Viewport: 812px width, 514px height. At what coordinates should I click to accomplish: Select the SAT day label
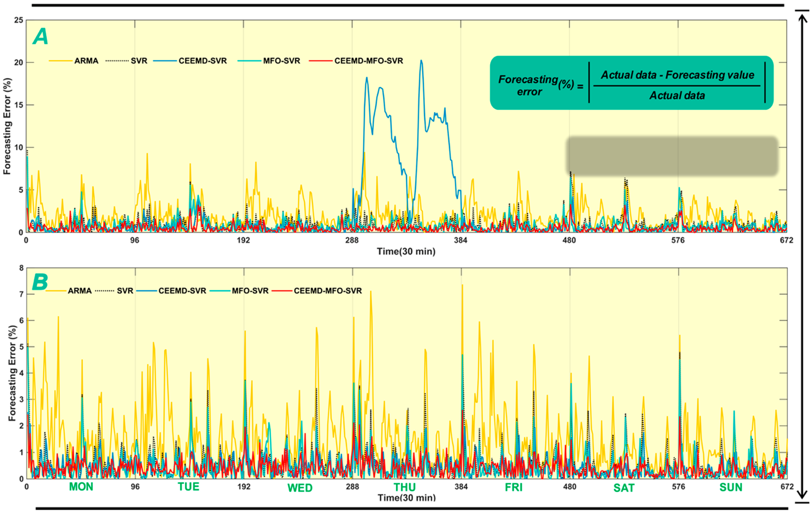(624, 488)
